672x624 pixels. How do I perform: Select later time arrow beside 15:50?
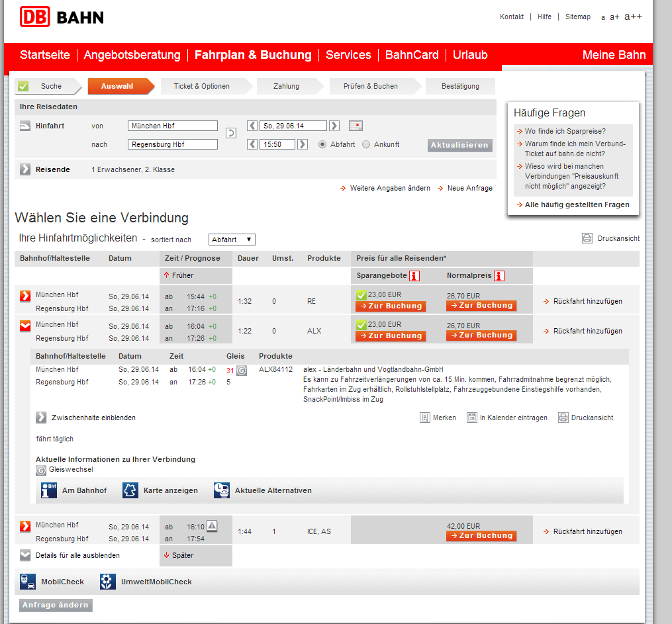click(x=303, y=144)
